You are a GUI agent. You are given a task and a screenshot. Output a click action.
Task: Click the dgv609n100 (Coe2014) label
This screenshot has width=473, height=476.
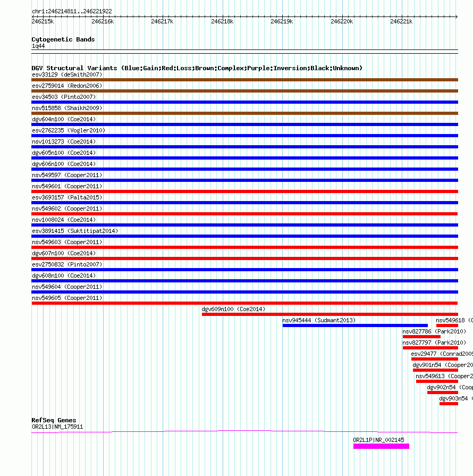[233, 309]
